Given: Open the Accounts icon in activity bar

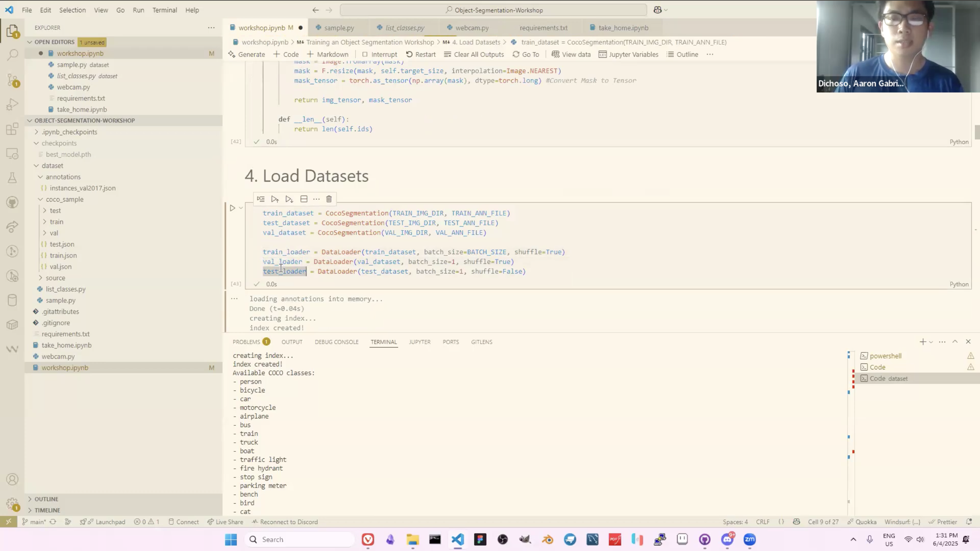Looking at the screenshot, I should click(x=13, y=479).
